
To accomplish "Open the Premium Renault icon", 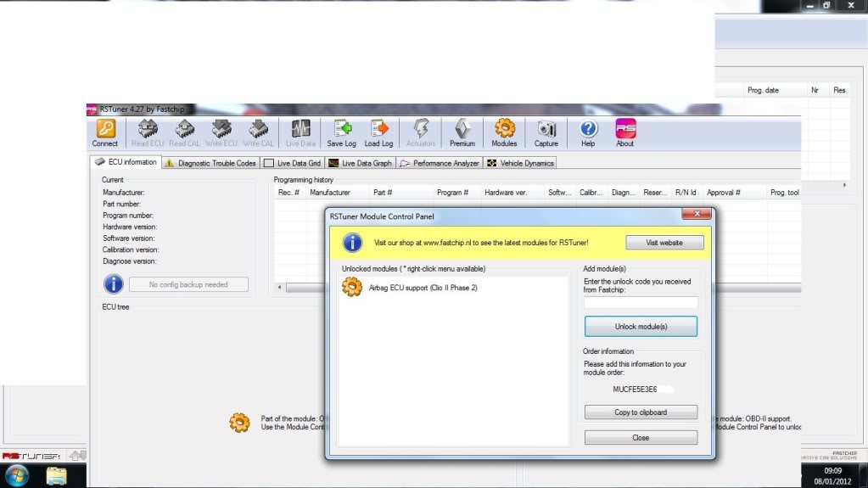I will [462, 130].
